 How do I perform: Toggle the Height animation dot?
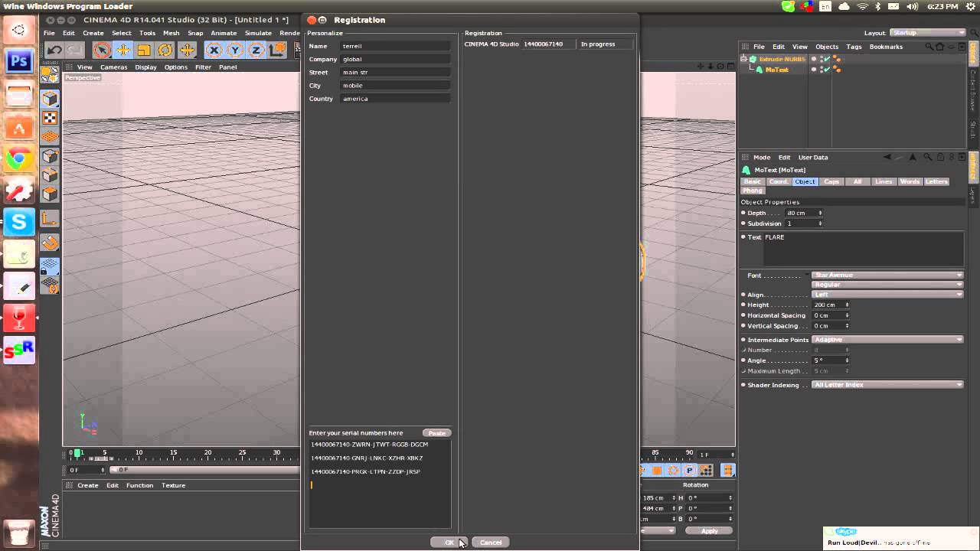pyautogui.click(x=743, y=305)
